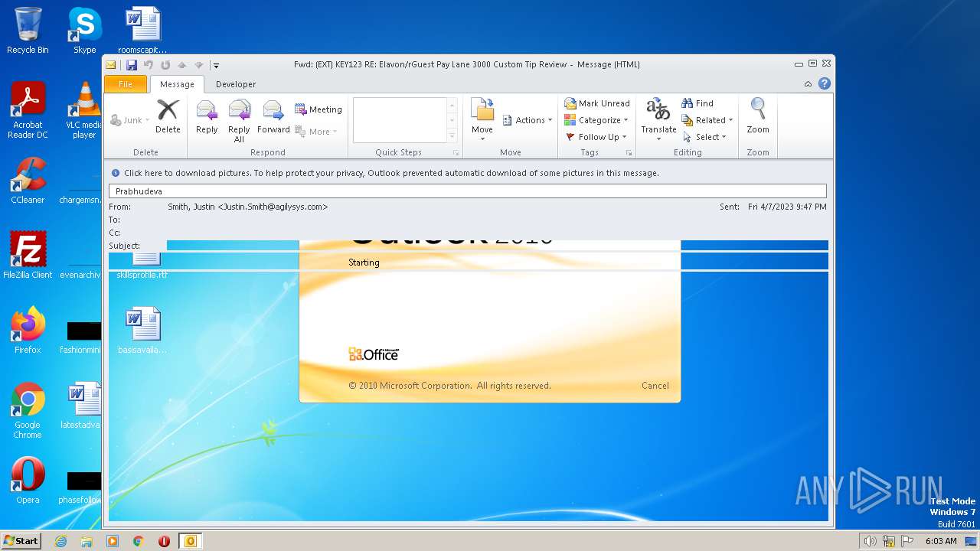The height and width of the screenshot is (551, 980).
Task: Mark the message as Unread
Action: 597,103
